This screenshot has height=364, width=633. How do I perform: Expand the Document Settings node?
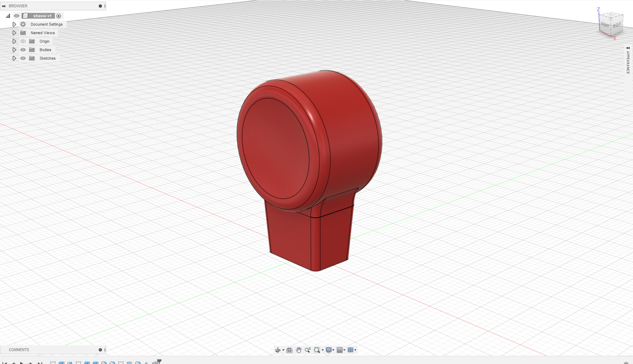click(14, 24)
